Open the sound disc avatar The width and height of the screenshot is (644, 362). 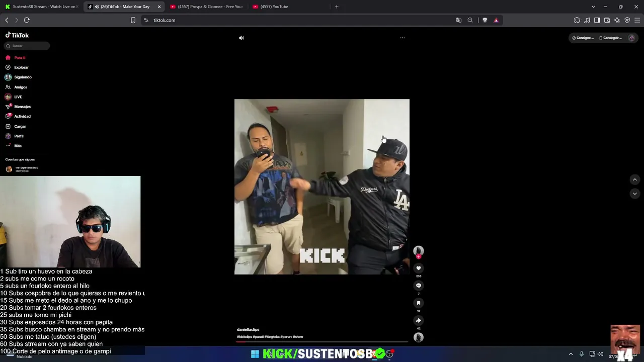point(419,337)
